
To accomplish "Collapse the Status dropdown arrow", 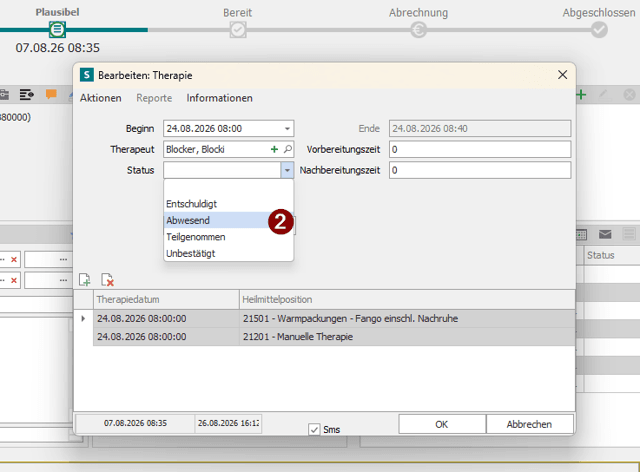I will 287,170.
